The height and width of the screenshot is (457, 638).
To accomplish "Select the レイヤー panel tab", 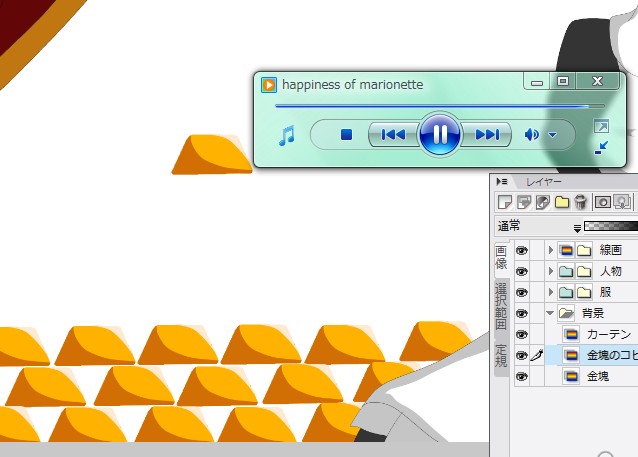I will (543, 182).
